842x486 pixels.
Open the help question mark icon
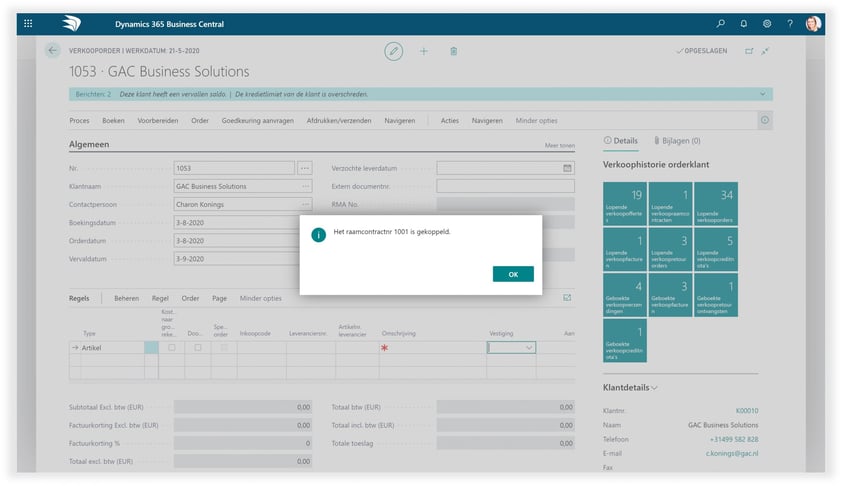coord(790,24)
